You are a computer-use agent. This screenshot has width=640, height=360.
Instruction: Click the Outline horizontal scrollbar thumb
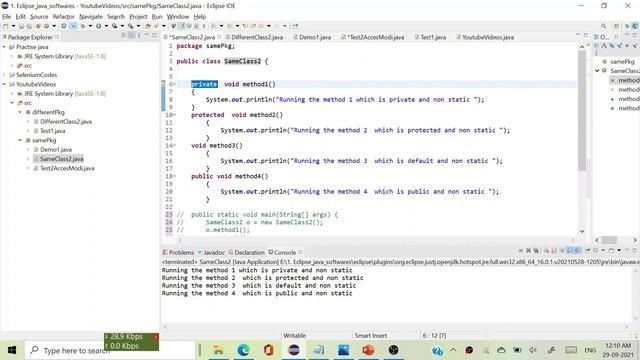[x=609, y=240]
